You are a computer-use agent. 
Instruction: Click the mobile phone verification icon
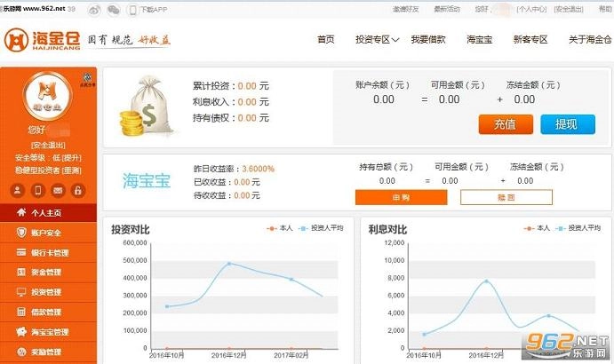coord(37,190)
